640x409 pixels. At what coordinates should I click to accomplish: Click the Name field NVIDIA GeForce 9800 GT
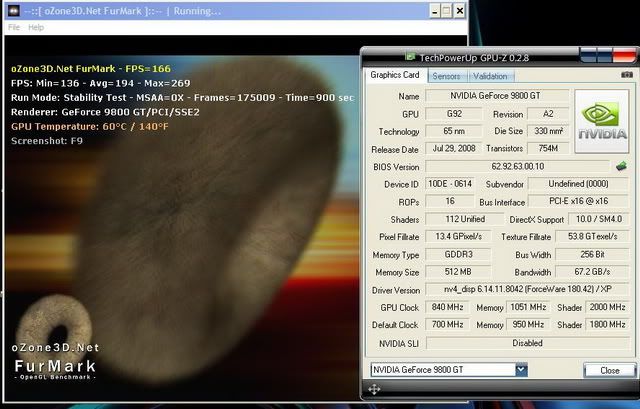point(497,96)
